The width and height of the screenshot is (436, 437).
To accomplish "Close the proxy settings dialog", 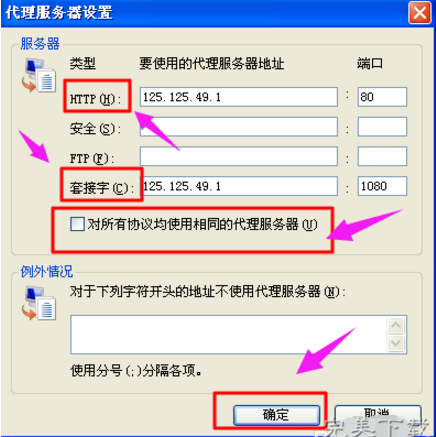I will tap(420, 13).
